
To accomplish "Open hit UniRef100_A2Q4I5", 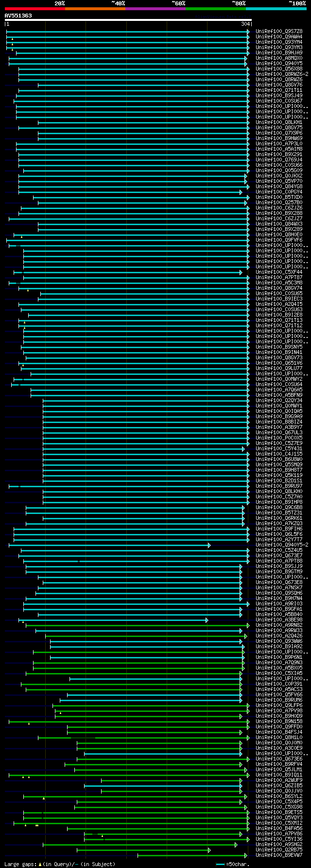I will tap(279, 304).
